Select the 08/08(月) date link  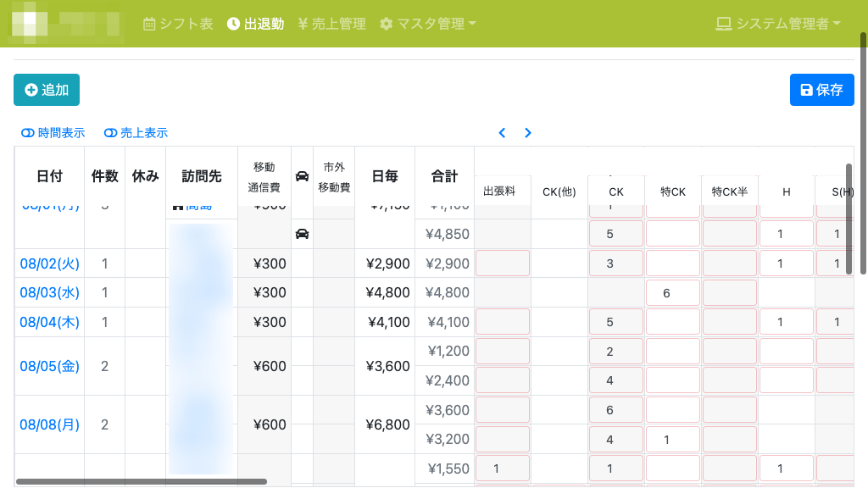point(49,424)
